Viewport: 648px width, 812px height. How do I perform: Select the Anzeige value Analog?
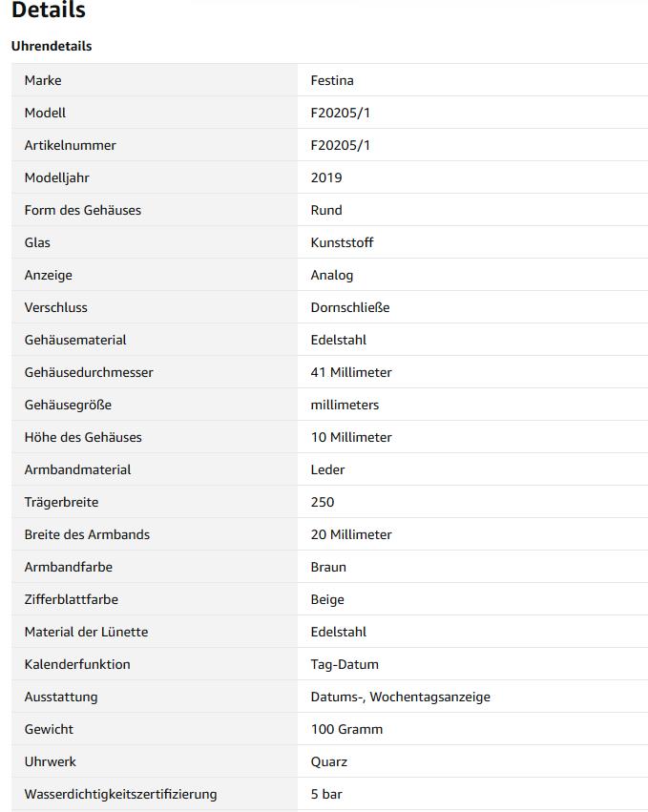pyautogui.click(x=332, y=275)
